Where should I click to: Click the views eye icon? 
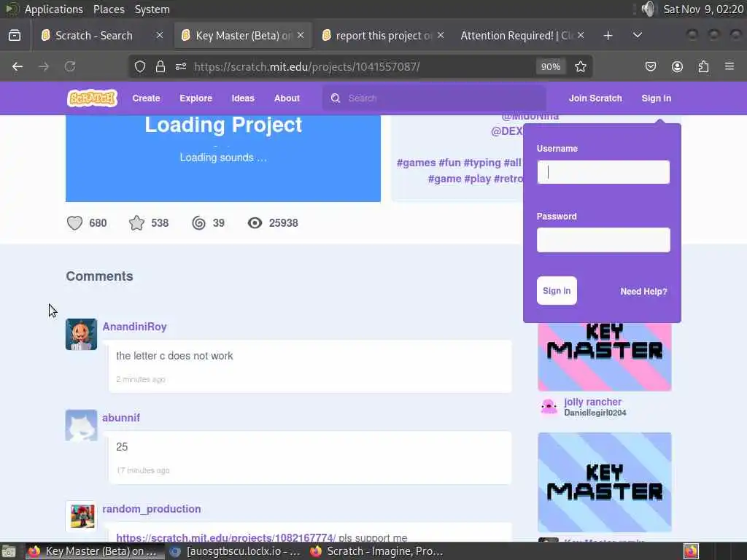click(x=255, y=223)
